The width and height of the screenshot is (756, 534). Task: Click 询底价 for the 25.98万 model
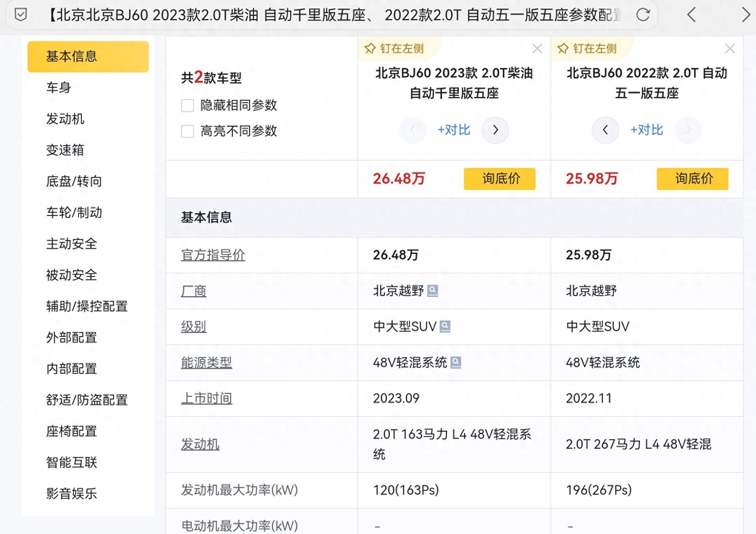692,179
